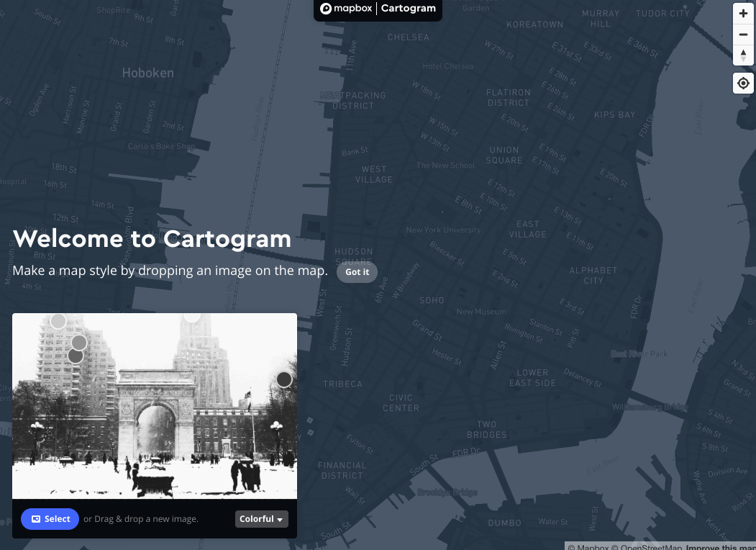756x550 pixels.
Task: Zoom out using the minus icon
Action: pos(743,35)
